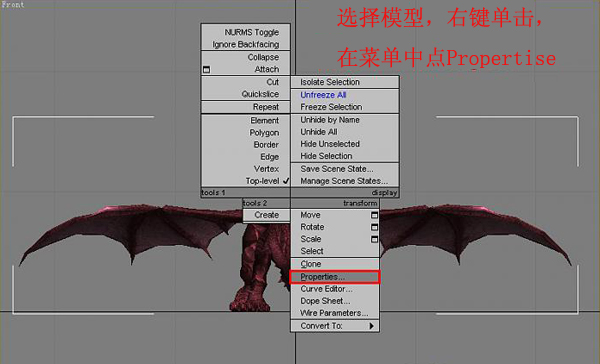Click Unfreeze All entry
Image resolution: width=600 pixels, height=364 pixels.
323,95
